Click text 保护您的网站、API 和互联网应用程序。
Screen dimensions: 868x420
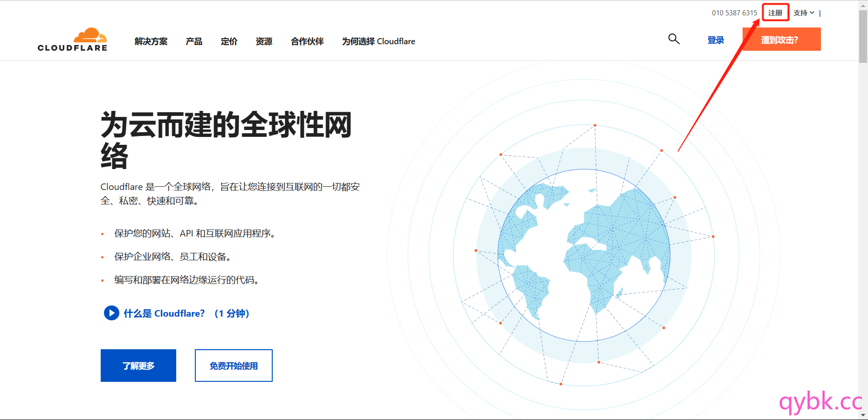196,233
